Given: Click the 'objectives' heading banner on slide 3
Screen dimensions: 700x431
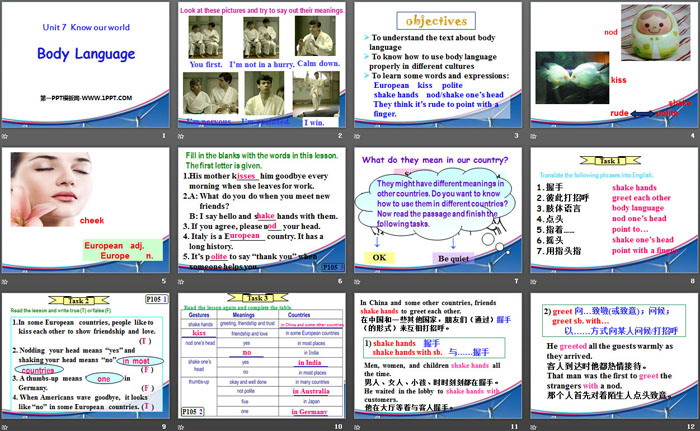Looking at the screenshot, I should click(x=439, y=20).
